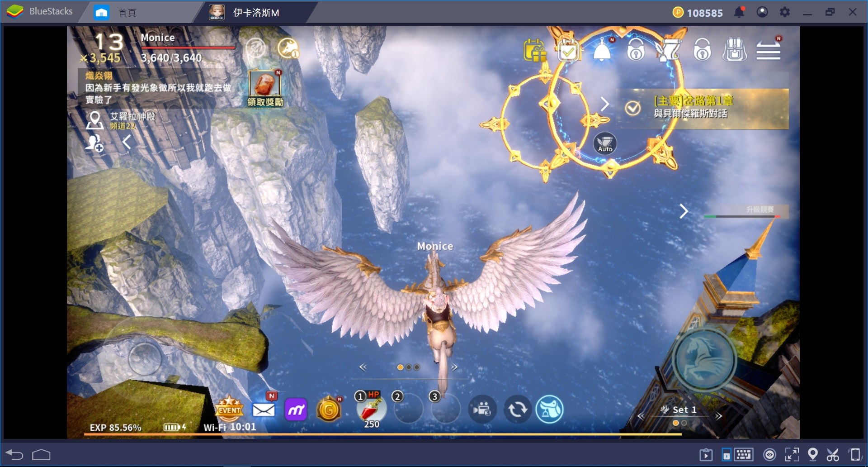Click the rider buff icon

point(288,48)
